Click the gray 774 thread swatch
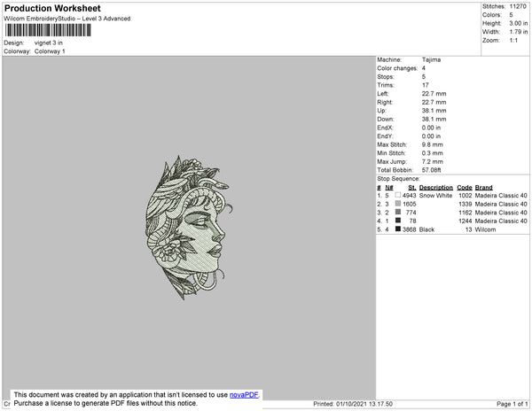This screenshot has height=411, width=532. click(x=398, y=212)
